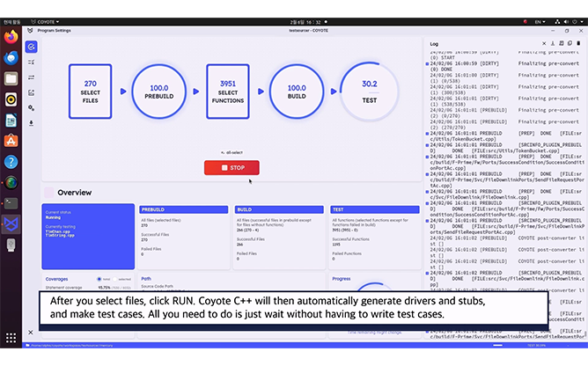Click the red recording indicator in top bar

pyautogui.click(x=525, y=22)
